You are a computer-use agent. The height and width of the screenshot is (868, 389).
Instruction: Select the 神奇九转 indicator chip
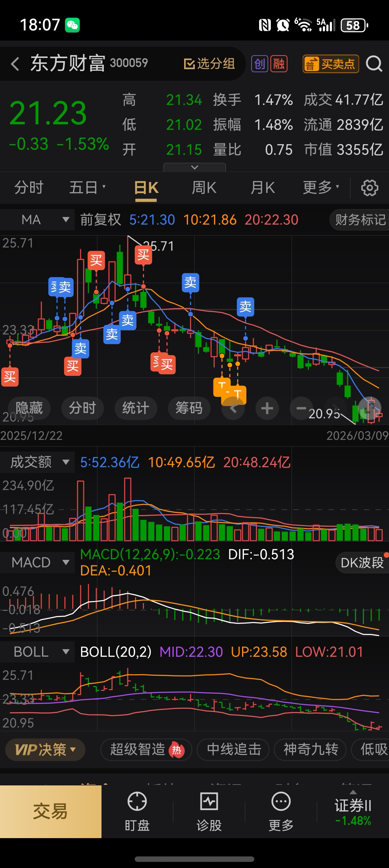[310, 750]
